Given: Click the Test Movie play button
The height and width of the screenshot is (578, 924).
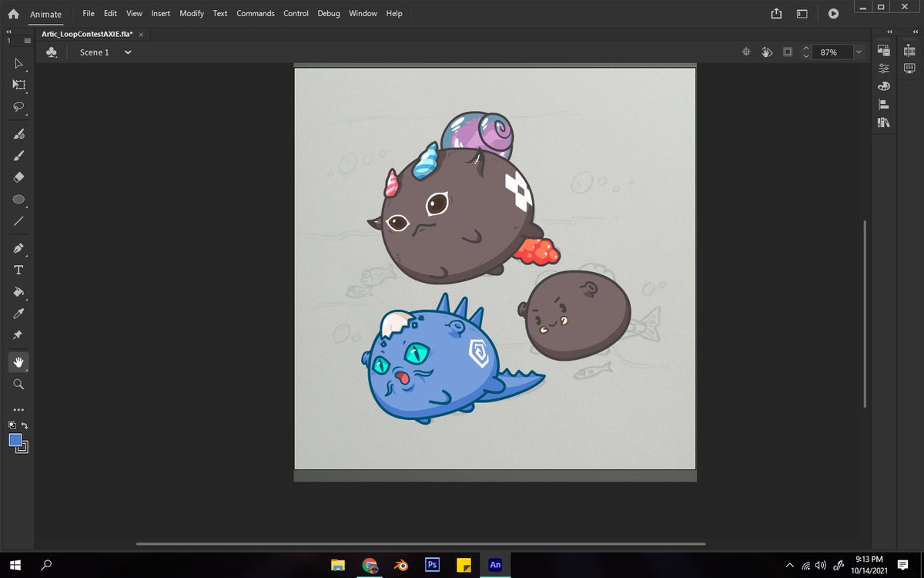Looking at the screenshot, I should [833, 14].
